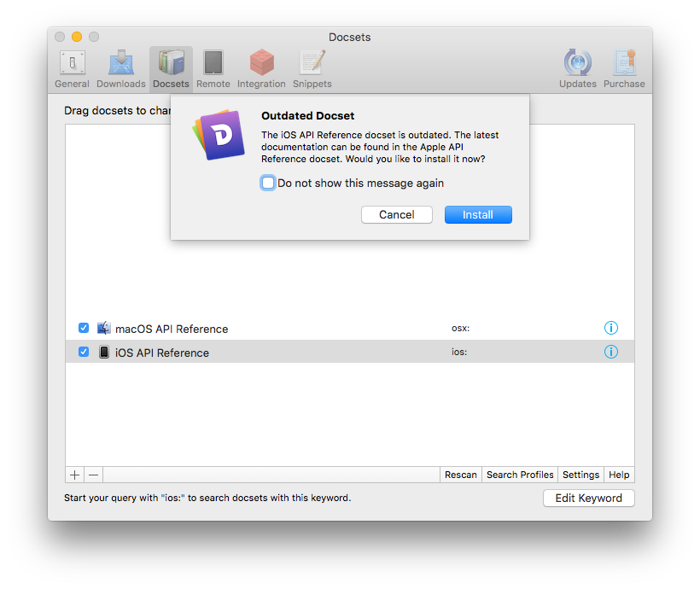700x589 pixels.
Task: Cancel the Outdated Docset dialog
Action: (396, 215)
